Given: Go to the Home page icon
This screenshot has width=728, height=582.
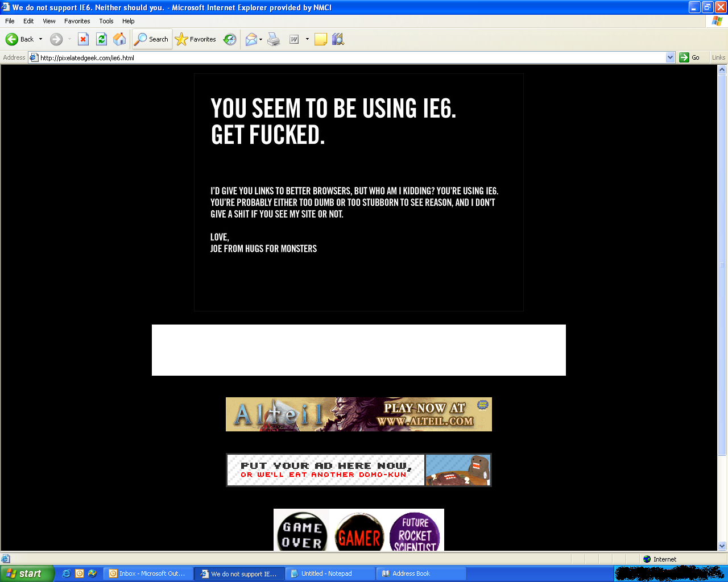Looking at the screenshot, I should [119, 39].
